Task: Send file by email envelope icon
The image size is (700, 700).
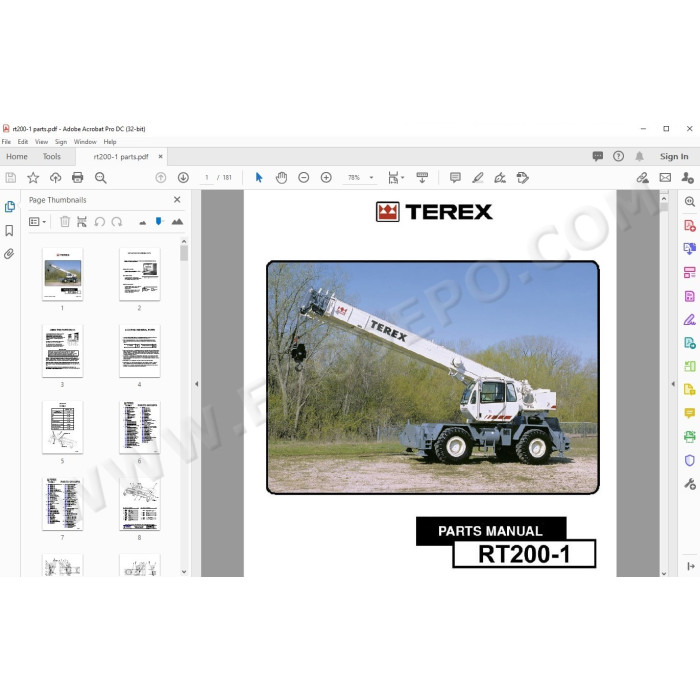Action: 665,178
